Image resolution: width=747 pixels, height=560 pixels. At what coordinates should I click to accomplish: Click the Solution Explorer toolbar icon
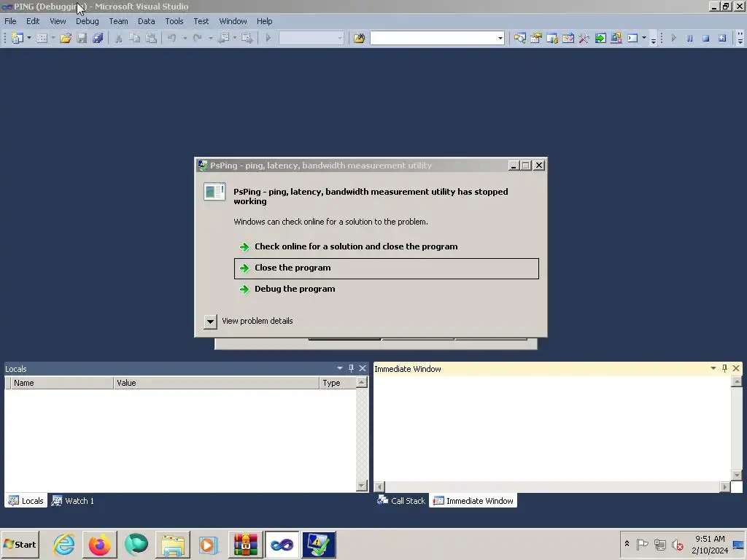click(x=519, y=38)
